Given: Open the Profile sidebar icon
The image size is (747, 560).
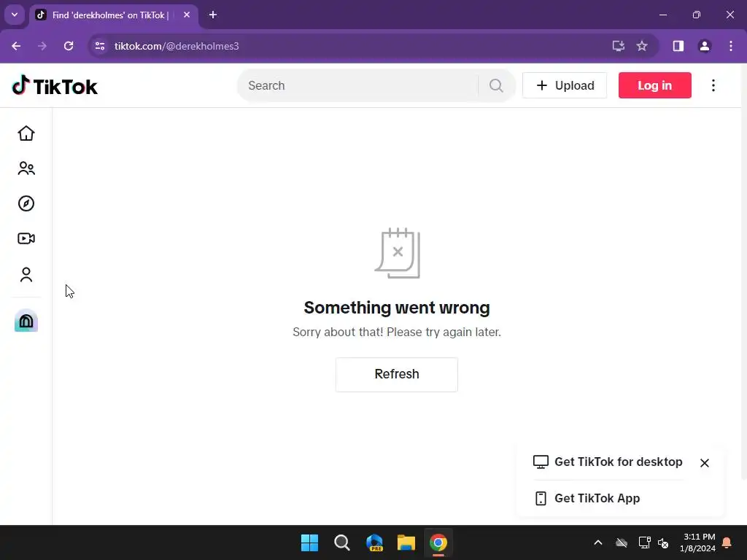Looking at the screenshot, I should click(x=26, y=275).
